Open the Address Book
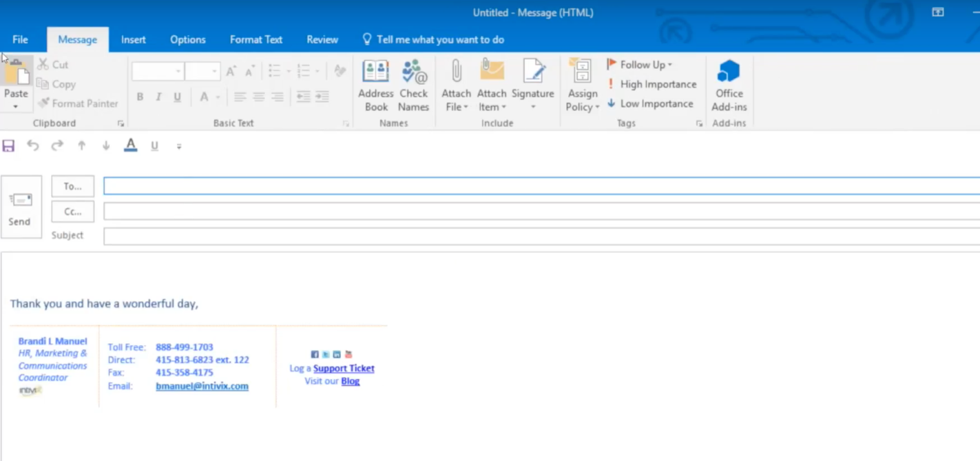Screen dimensions: 980x461 click(375, 85)
